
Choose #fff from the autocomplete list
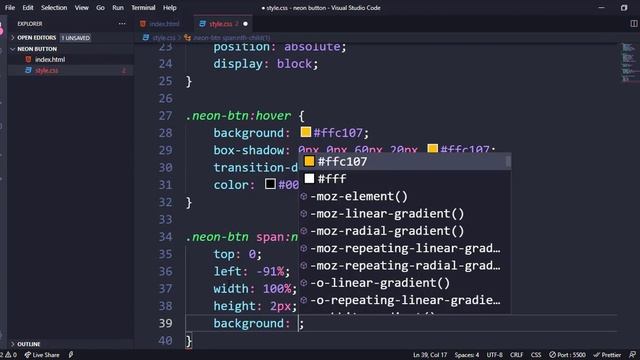404,179
